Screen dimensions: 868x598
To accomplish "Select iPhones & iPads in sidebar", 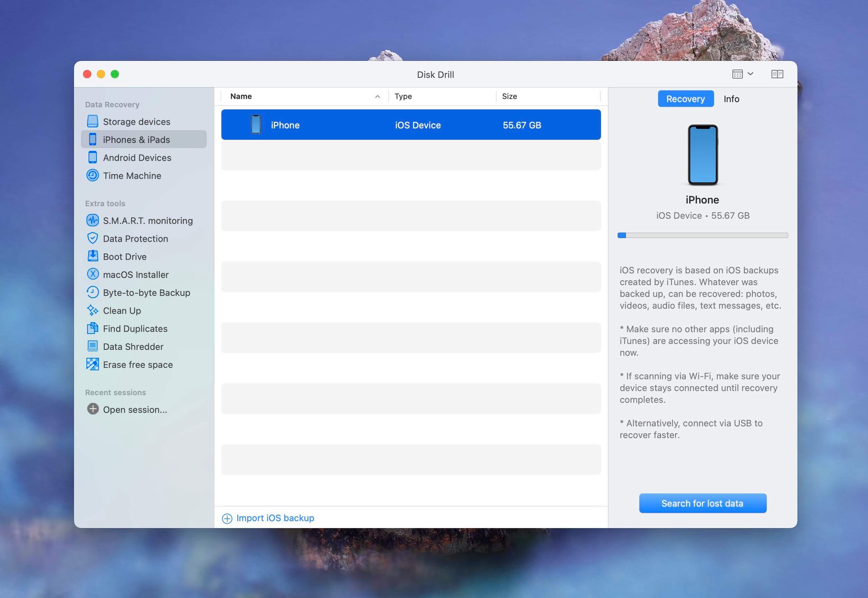I will (144, 139).
